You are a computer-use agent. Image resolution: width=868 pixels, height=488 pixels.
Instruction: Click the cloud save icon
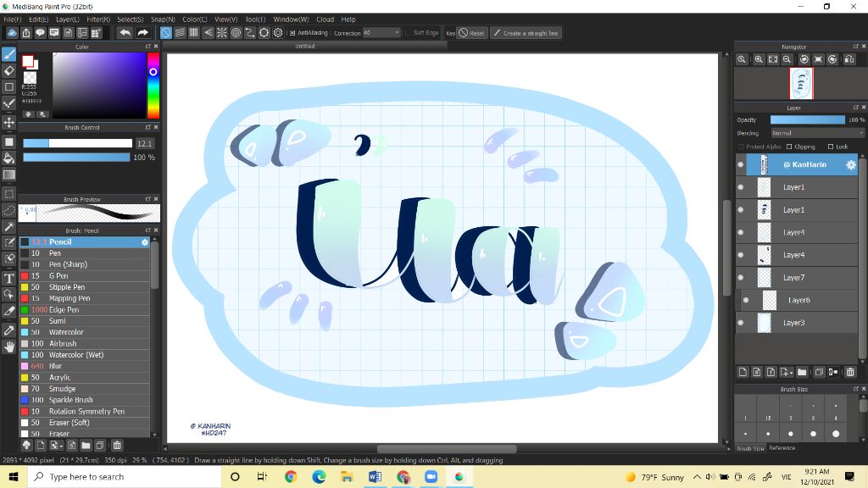pyautogui.click(x=12, y=33)
